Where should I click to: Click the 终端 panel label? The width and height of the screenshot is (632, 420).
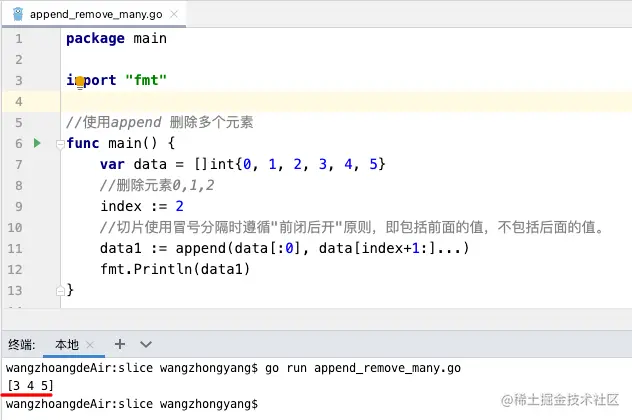tap(21, 343)
